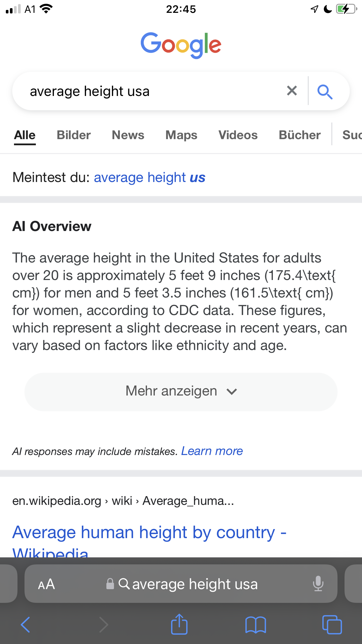
Task: Switch to the News tab
Action: (x=128, y=135)
